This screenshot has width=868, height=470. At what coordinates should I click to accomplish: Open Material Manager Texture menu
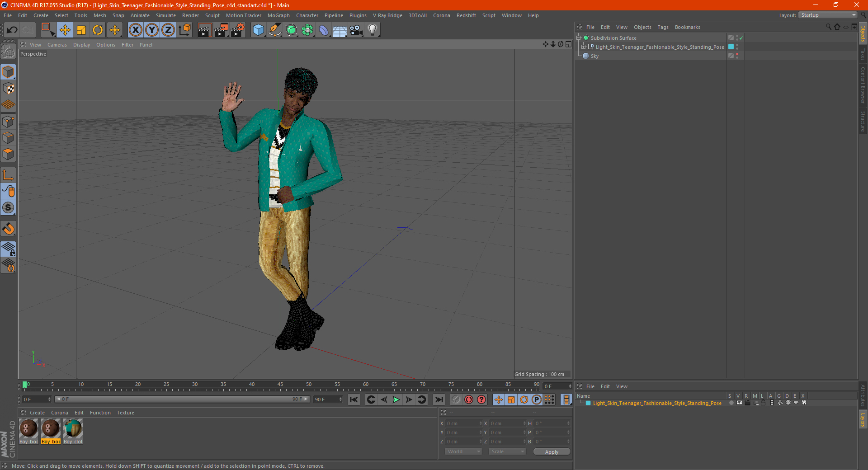click(125, 413)
